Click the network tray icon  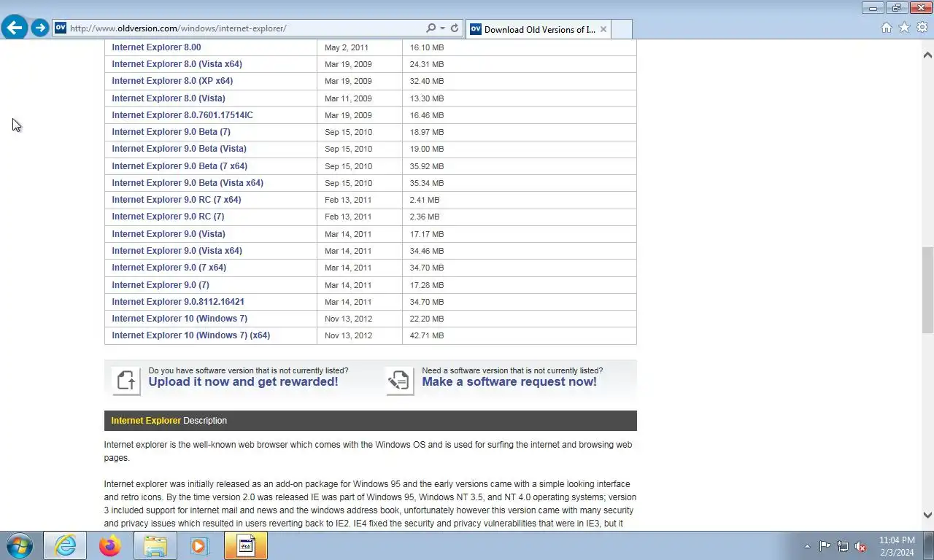(x=843, y=546)
